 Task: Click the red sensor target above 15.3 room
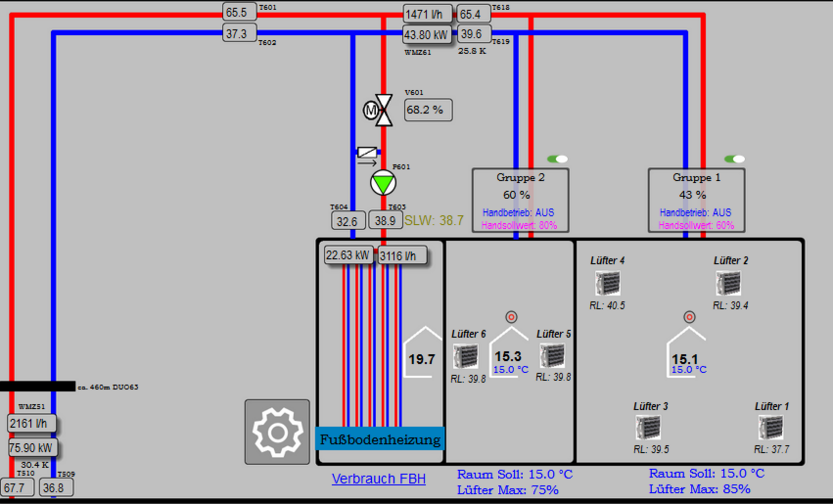click(x=512, y=317)
